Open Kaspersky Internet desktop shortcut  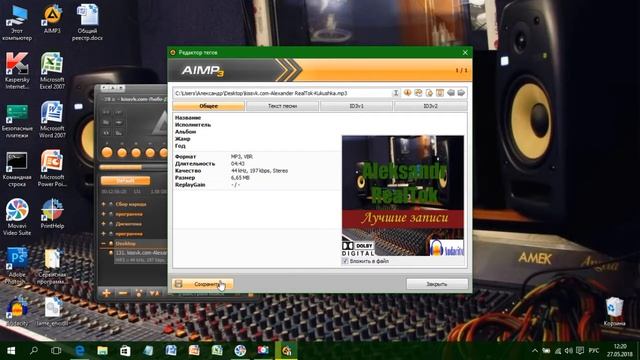17,71
